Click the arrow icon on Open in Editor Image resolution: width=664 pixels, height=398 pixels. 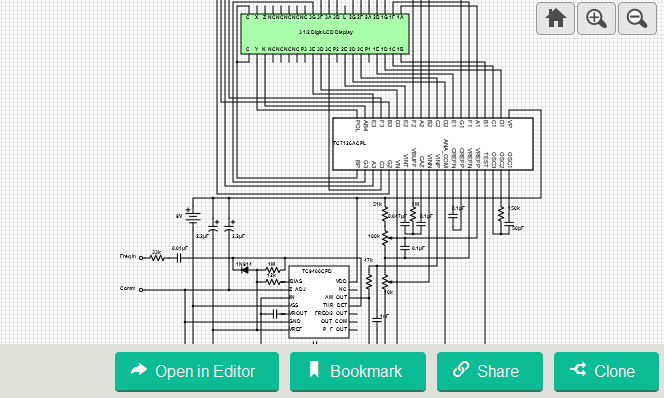139,370
